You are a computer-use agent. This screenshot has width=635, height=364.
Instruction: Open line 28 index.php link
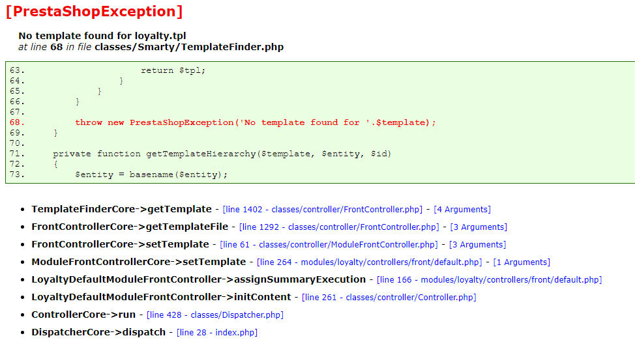coord(217,333)
